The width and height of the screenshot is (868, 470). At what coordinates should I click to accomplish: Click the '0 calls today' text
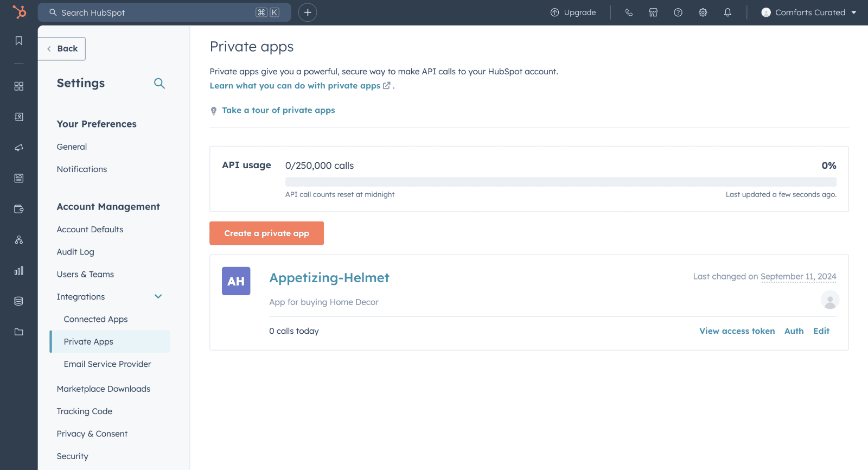click(294, 331)
